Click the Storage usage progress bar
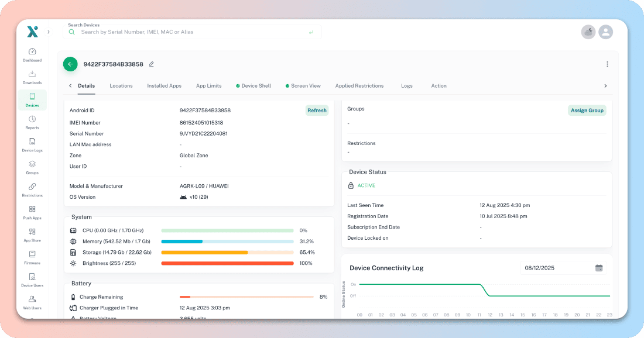 (x=228, y=252)
